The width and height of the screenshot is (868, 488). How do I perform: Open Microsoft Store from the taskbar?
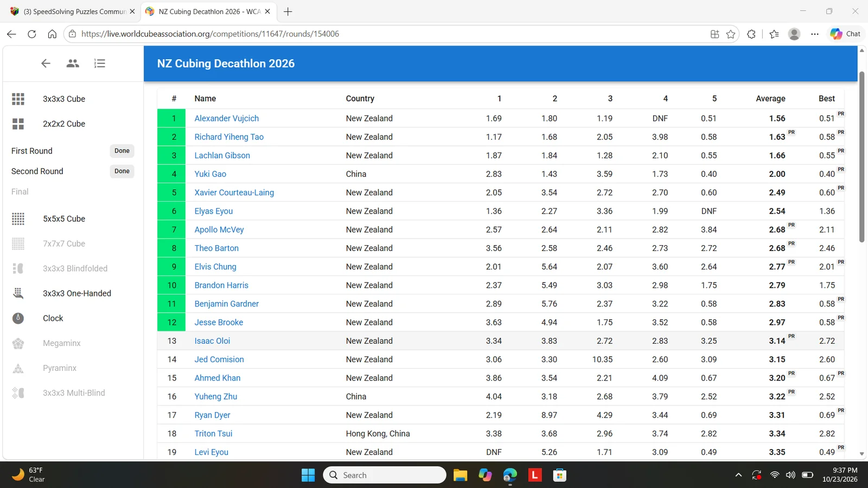point(560,475)
